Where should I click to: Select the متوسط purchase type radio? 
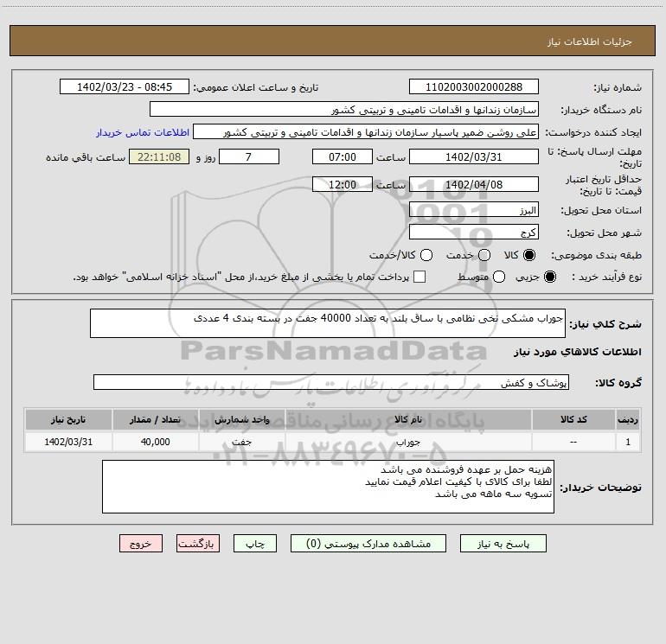[499, 277]
